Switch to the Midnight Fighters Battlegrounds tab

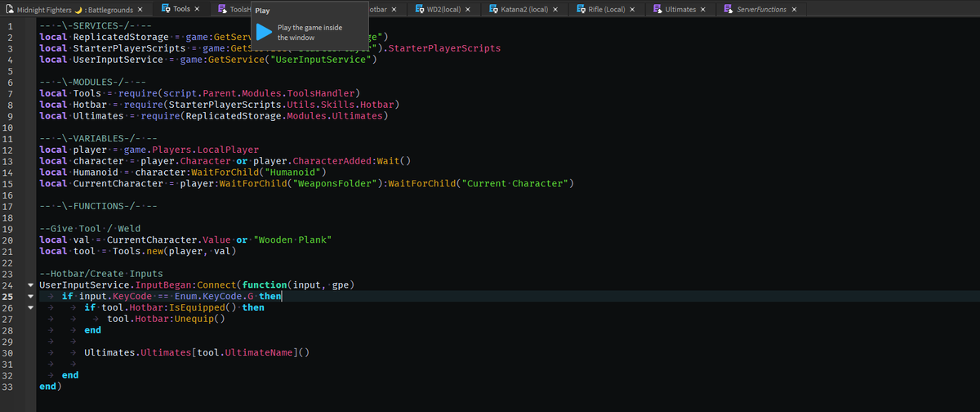pyautogui.click(x=75, y=10)
